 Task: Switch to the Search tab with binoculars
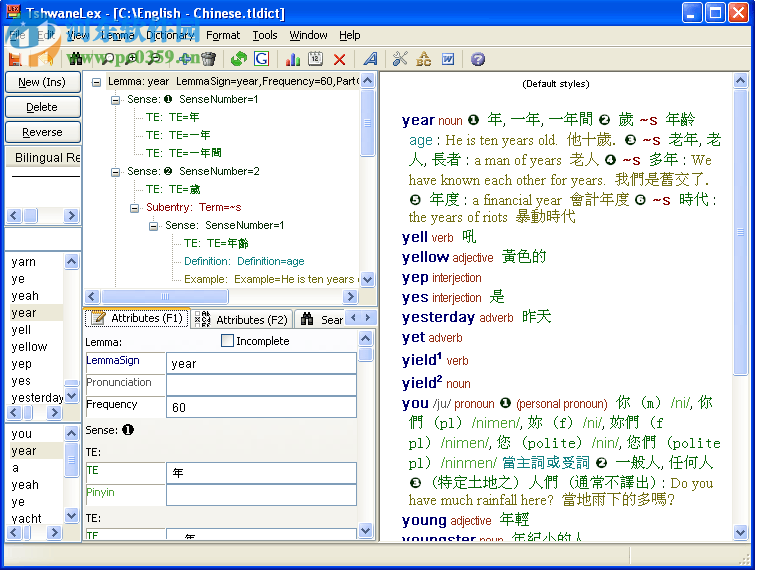(x=322, y=320)
